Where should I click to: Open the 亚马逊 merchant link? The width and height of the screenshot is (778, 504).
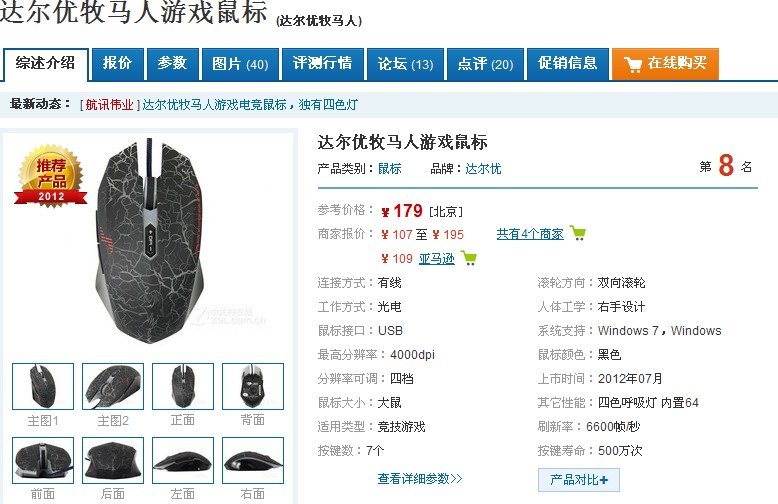click(437, 258)
